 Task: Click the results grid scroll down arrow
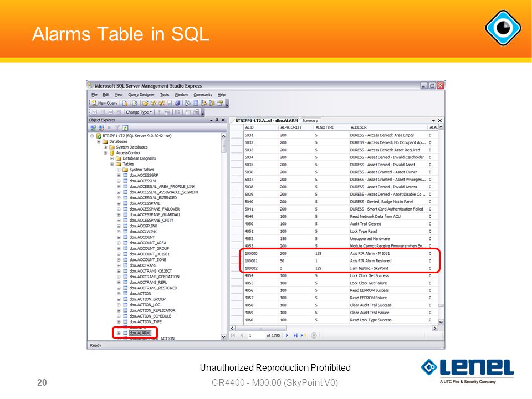(x=441, y=323)
